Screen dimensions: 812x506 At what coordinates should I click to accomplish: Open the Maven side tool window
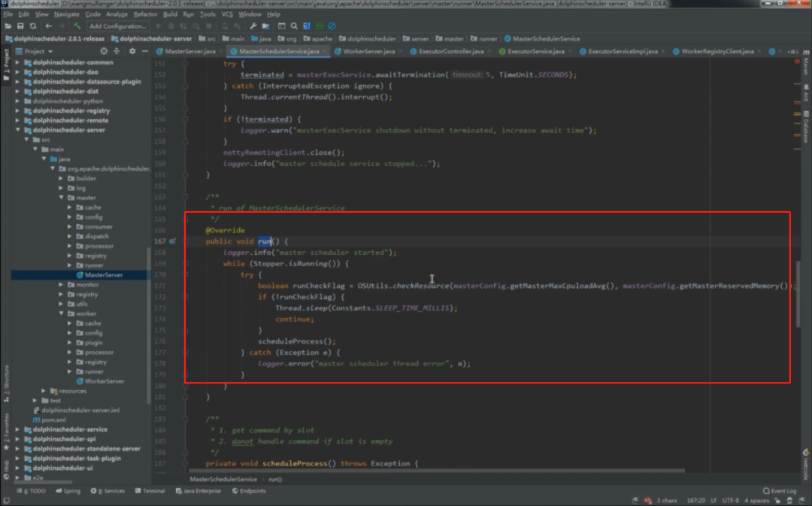pyautogui.click(x=806, y=63)
